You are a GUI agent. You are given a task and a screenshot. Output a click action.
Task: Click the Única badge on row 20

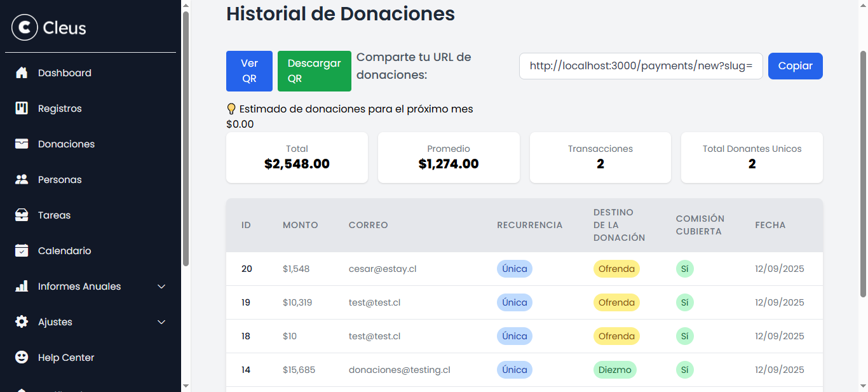pyautogui.click(x=514, y=268)
